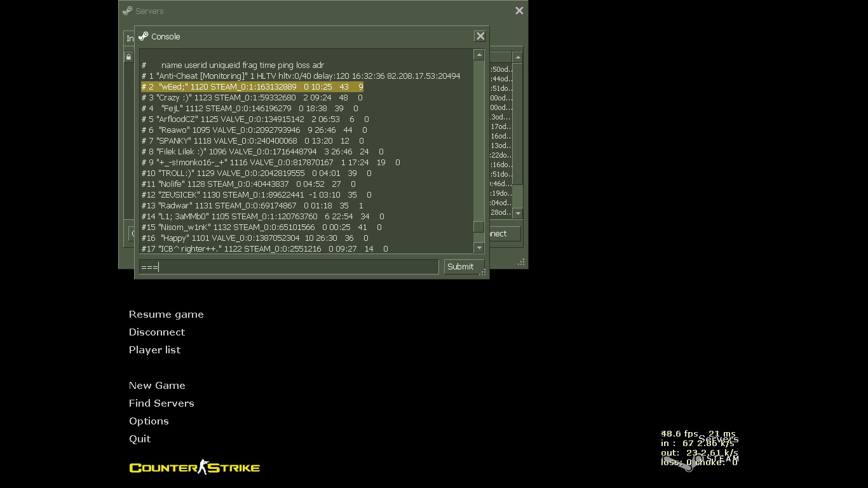868x488 pixels.
Task: Select the ":44od.." server row in Servers
Action: coord(501,79)
